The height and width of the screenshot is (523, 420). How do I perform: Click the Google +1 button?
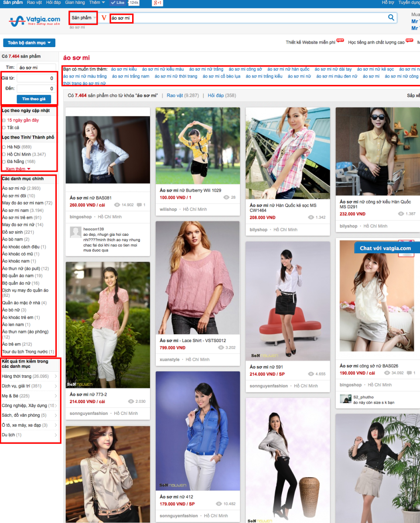coord(157,3)
